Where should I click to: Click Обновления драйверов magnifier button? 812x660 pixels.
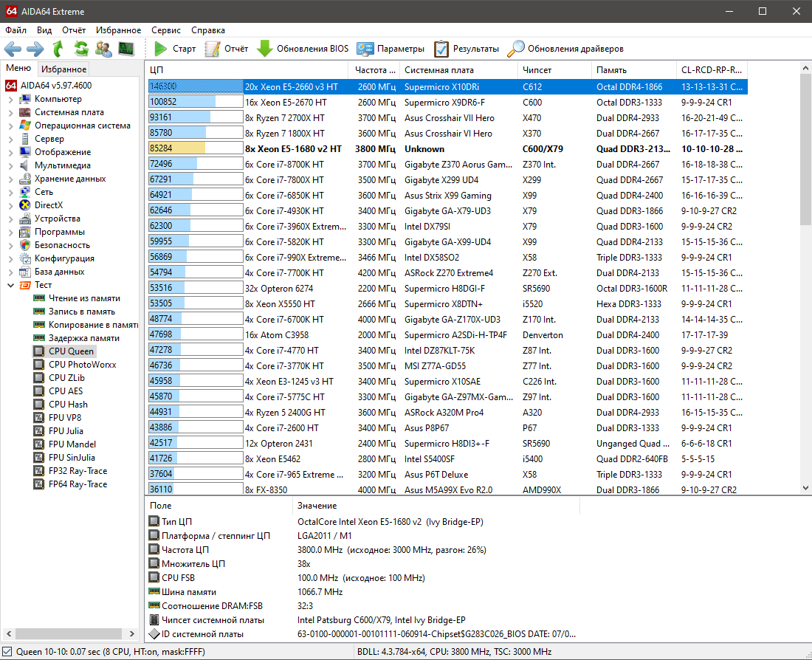tap(565, 49)
